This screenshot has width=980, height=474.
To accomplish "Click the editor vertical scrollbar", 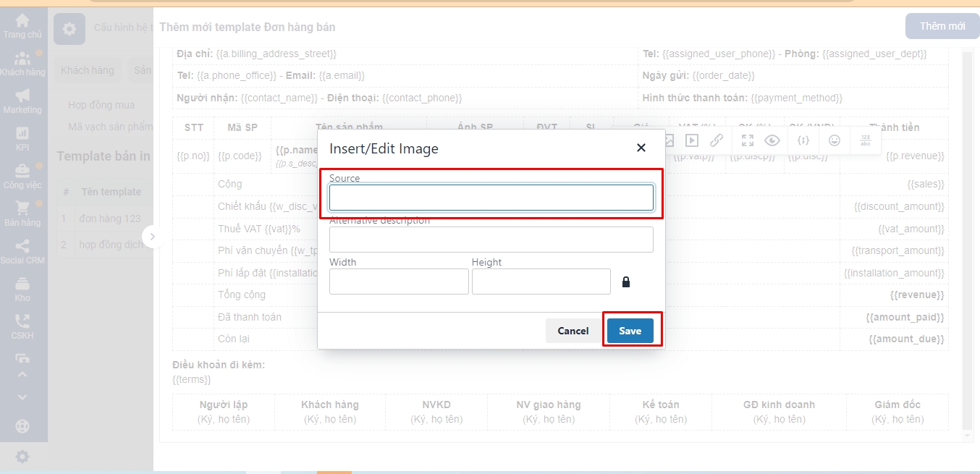I will pos(967,242).
